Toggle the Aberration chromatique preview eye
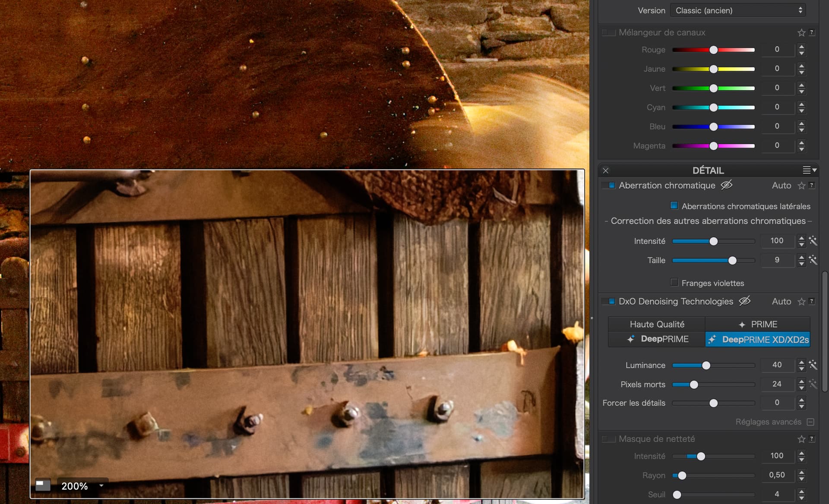 (727, 185)
